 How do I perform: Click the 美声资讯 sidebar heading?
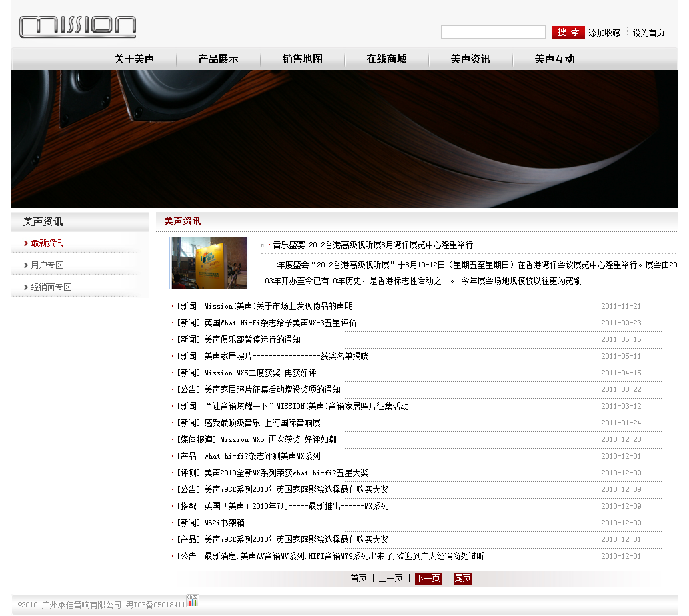coord(43,222)
